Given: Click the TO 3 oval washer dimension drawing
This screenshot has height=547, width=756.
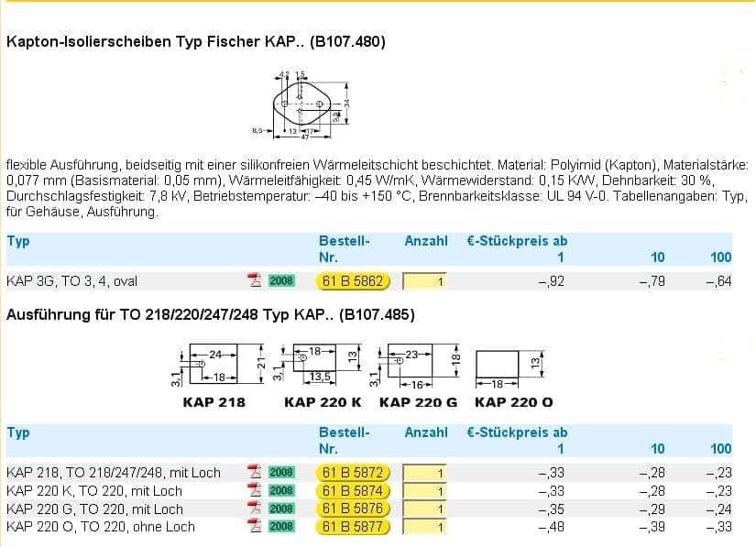Looking at the screenshot, I should tap(301, 105).
